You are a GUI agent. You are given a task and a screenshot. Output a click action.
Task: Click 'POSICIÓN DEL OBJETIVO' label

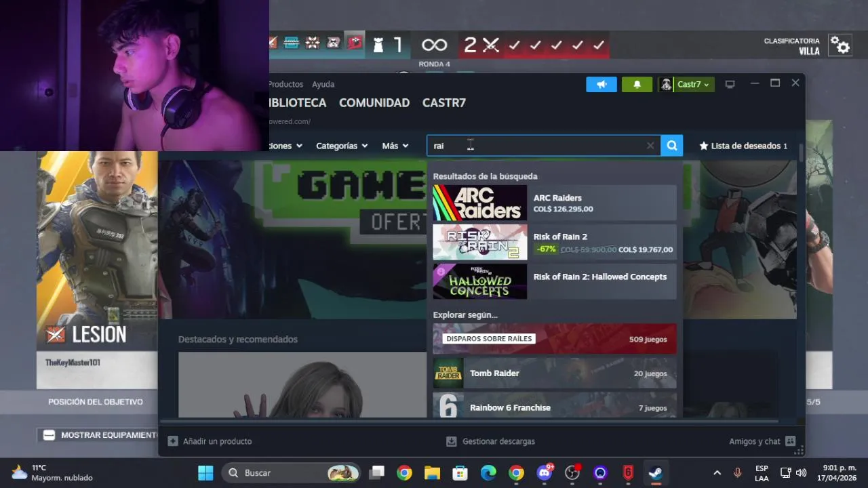pos(96,402)
